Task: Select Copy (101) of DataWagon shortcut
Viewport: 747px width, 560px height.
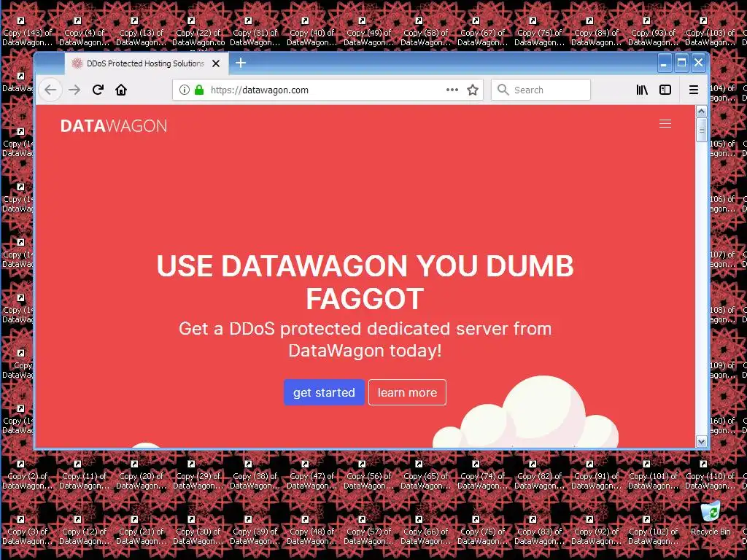Action: (x=653, y=475)
